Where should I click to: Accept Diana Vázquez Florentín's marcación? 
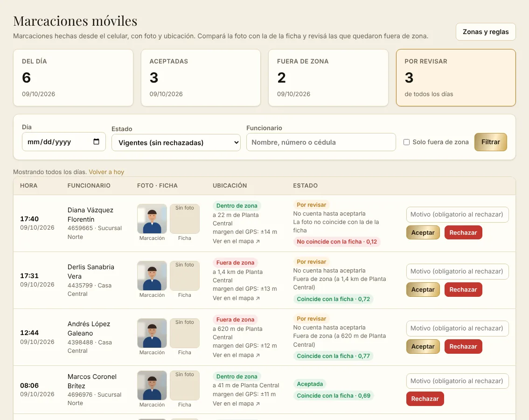point(423,232)
